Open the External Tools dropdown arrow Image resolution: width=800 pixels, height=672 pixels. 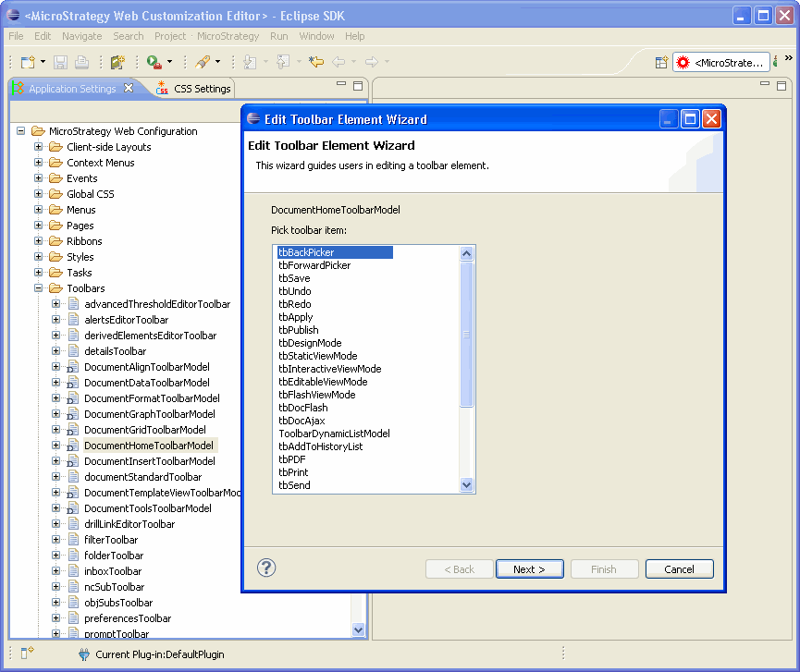169,62
